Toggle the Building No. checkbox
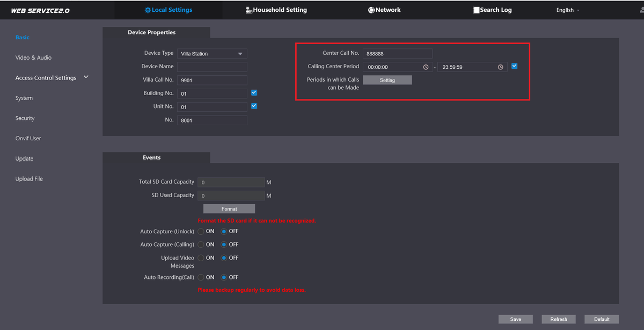 254,92
